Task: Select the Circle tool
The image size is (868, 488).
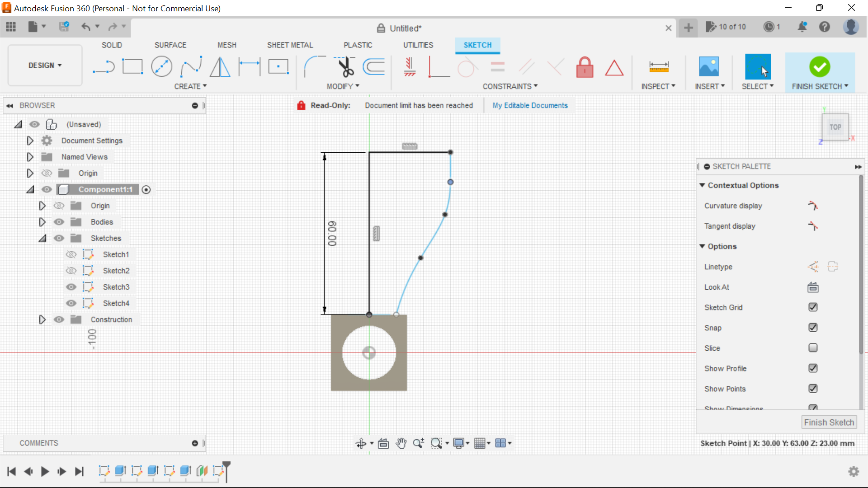Action: [x=161, y=66]
